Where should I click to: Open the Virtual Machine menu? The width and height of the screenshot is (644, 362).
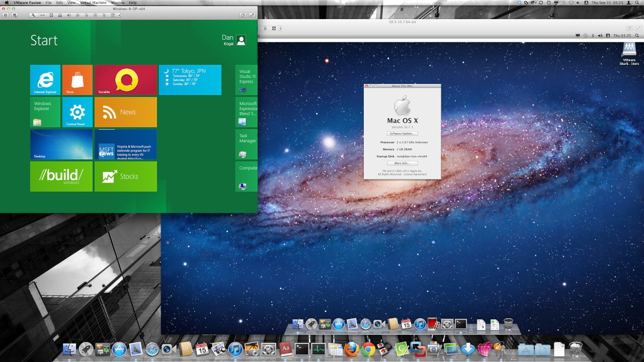[93, 3]
